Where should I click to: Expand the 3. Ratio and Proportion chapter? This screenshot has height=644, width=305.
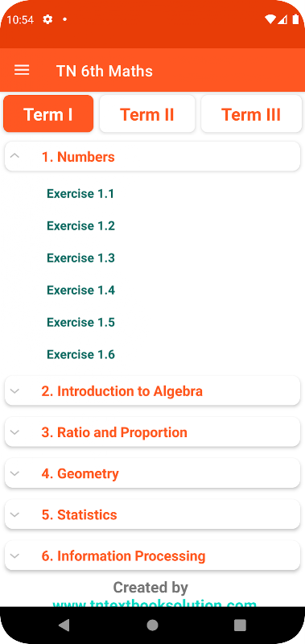click(152, 432)
